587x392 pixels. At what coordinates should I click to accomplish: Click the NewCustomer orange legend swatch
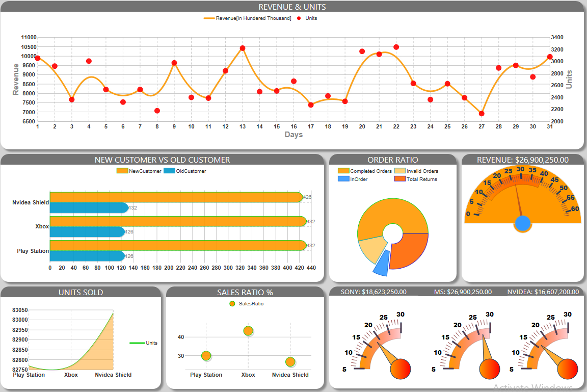(122, 171)
